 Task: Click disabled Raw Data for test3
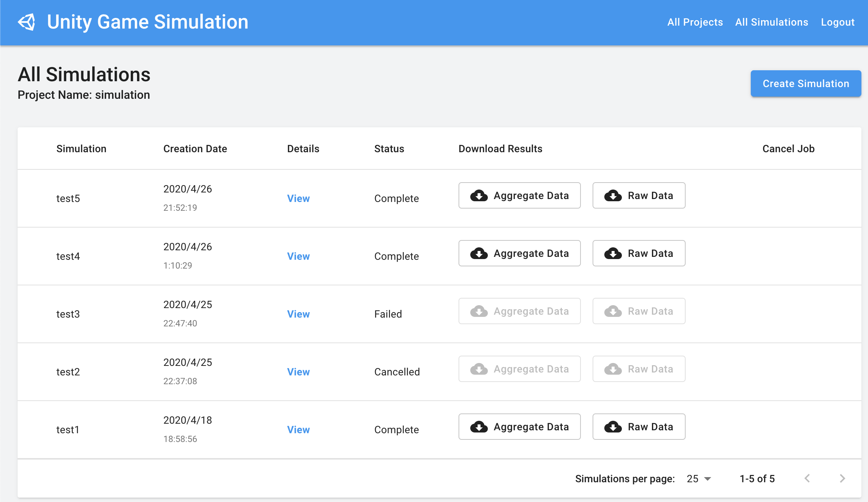[639, 311]
